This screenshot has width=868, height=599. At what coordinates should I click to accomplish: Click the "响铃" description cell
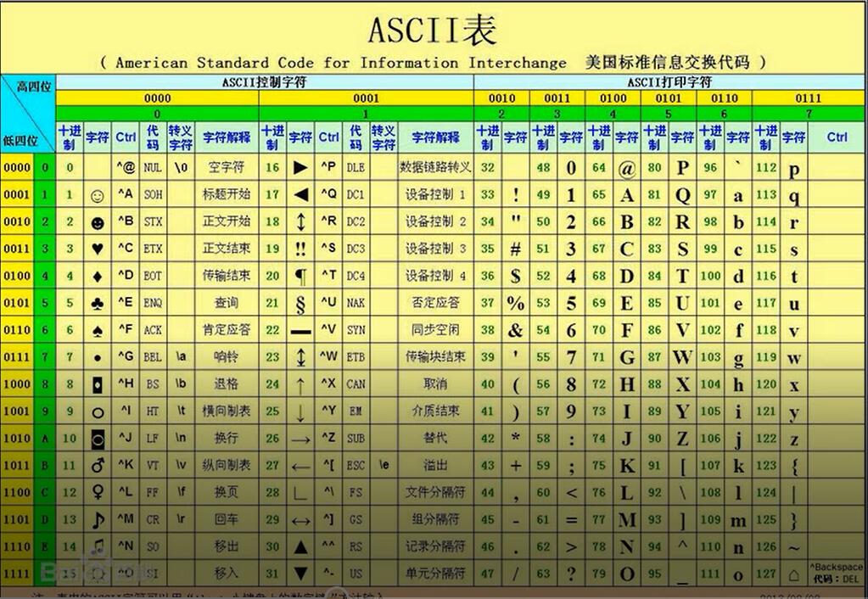click(x=227, y=356)
